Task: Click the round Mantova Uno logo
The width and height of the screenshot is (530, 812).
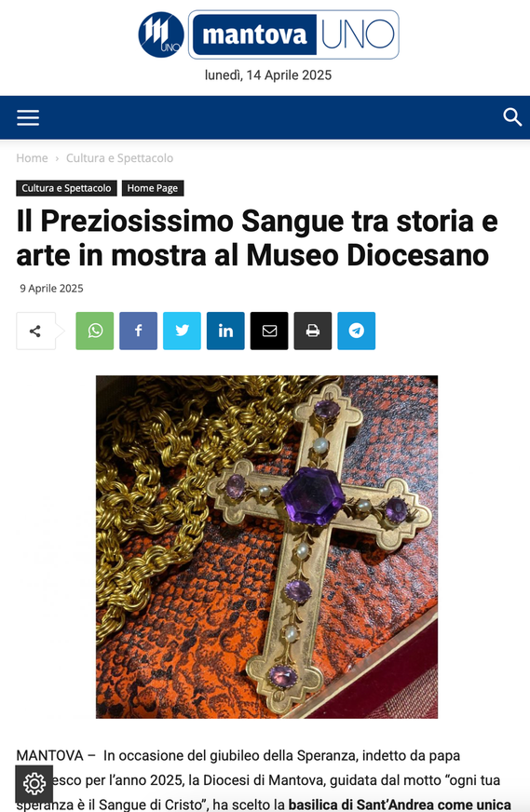Action: pos(161,34)
